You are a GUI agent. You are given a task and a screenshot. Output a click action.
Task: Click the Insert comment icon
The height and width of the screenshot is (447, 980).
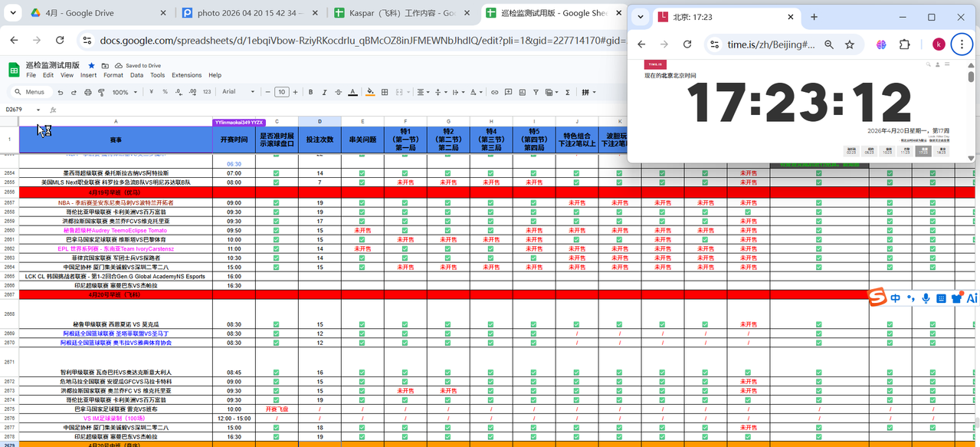coord(508,92)
